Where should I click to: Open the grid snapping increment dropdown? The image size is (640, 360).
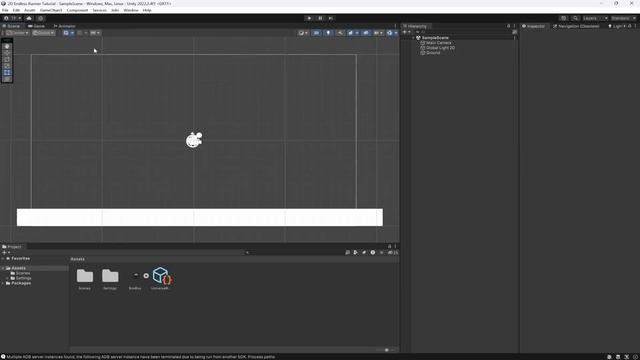point(95,33)
